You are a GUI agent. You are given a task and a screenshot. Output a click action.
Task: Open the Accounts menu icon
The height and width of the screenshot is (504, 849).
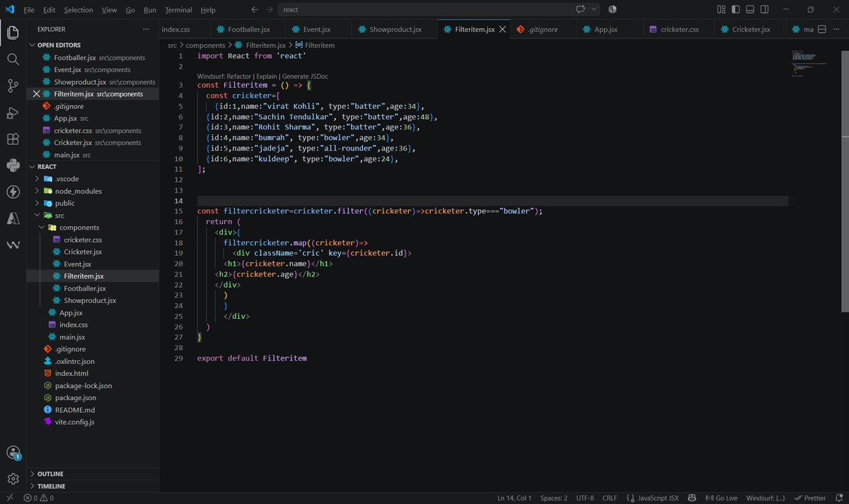(13, 452)
